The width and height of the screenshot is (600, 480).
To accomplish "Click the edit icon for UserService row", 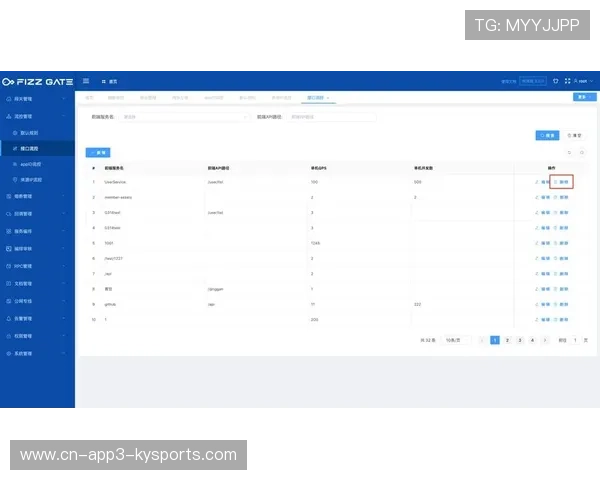I will (x=543, y=182).
